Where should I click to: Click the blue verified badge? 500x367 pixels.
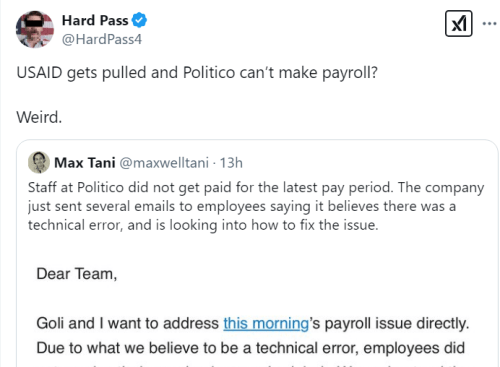(x=139, y=20)
